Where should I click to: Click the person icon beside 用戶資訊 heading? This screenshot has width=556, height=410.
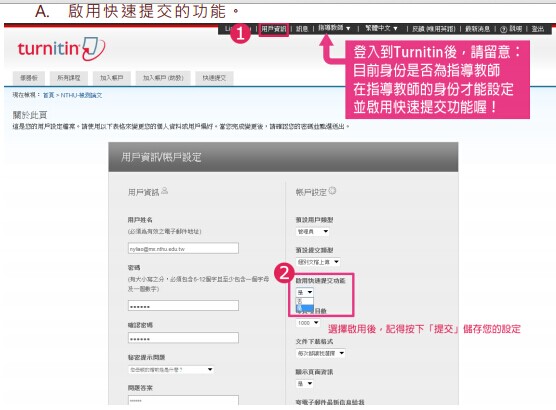165,191
